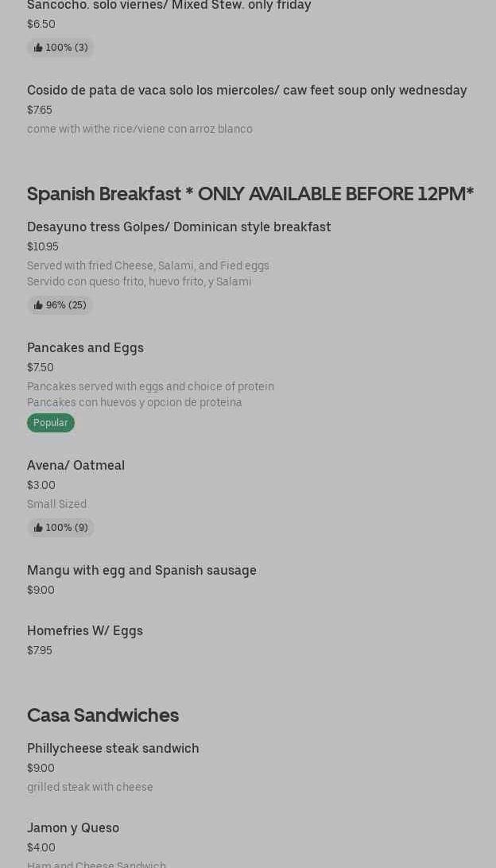Open the Pancakes and Eggs item

point(85,348)
